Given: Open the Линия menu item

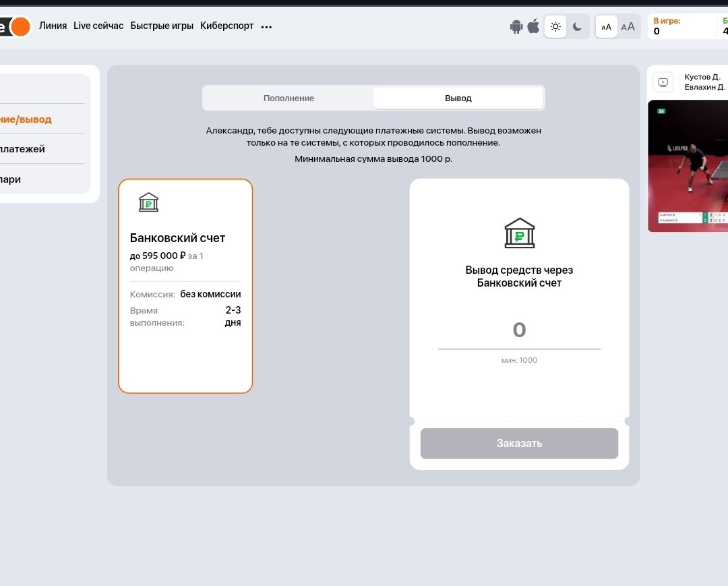Looking at the screenshot, I should 53,26.
